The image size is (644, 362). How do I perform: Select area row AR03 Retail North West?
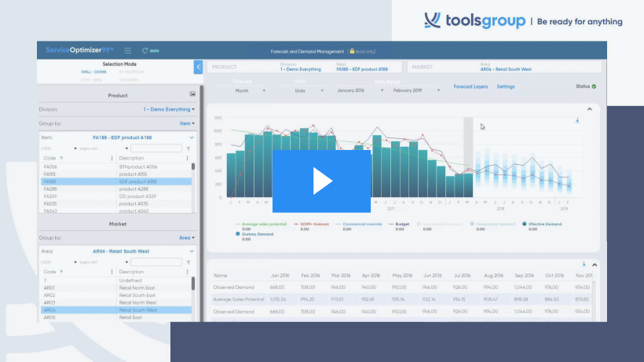pos(116,303)
